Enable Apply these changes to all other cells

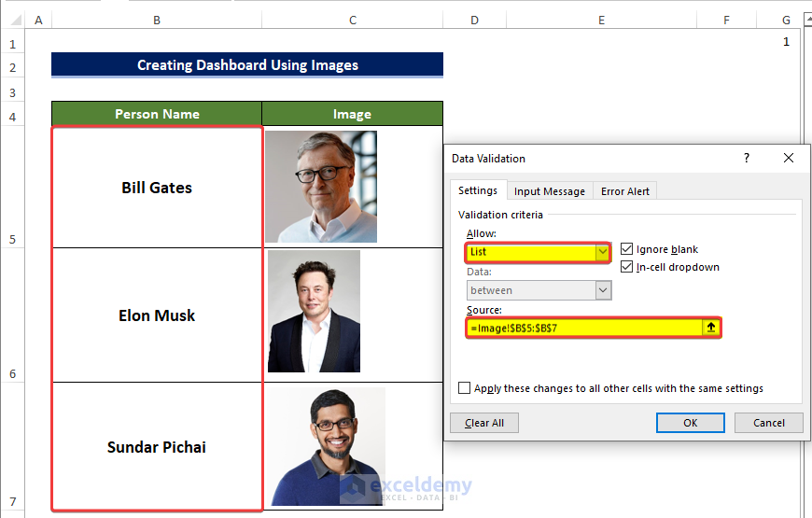click(x=464, y=388)
